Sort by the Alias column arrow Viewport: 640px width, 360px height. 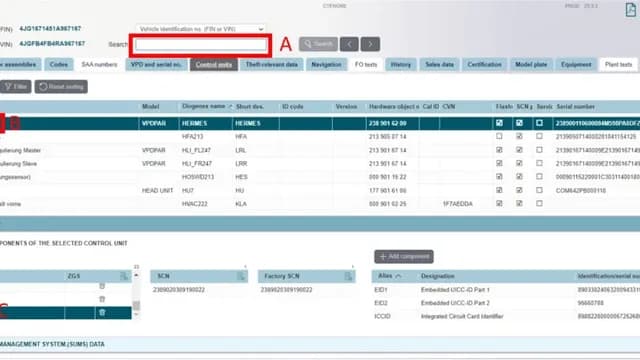398,276
